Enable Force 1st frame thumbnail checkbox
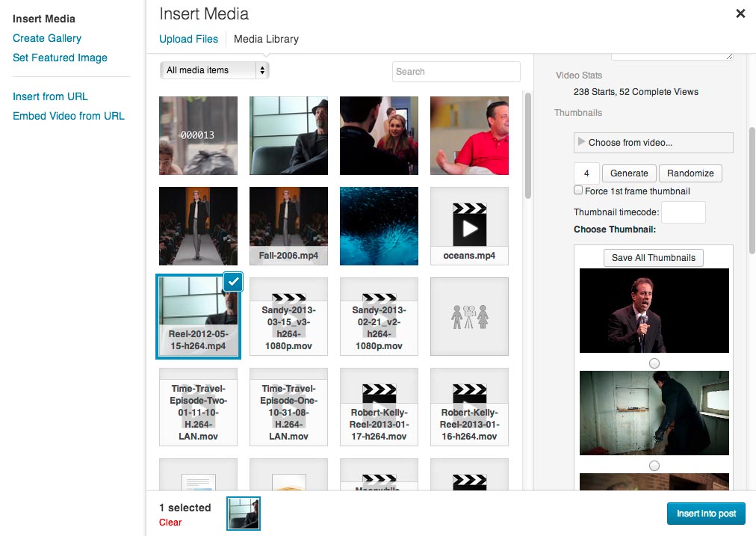Viewport: 756px width, 536px height. 578,191
